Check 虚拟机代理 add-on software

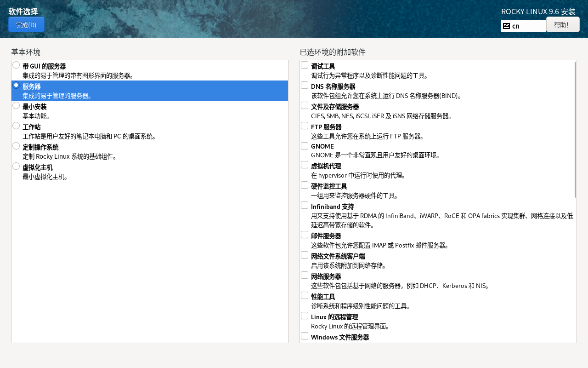(305, 165)
